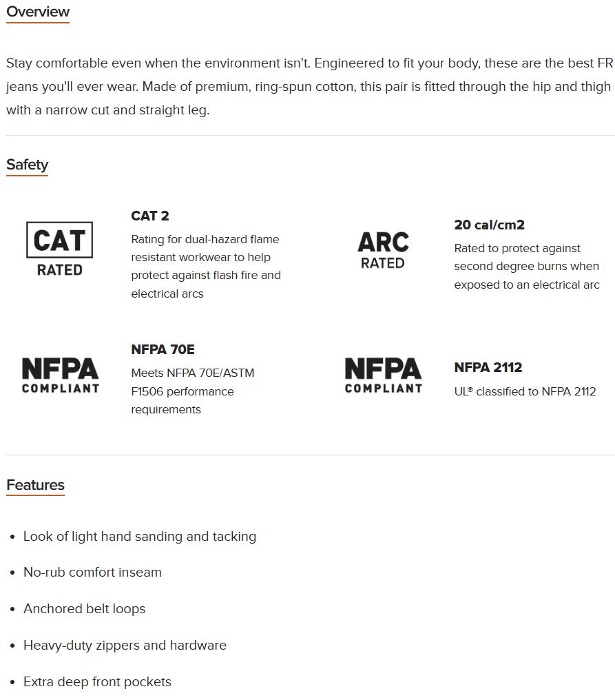Click the second degree burns description
This screenshot has width=615, height=700.
click(526, 267)
